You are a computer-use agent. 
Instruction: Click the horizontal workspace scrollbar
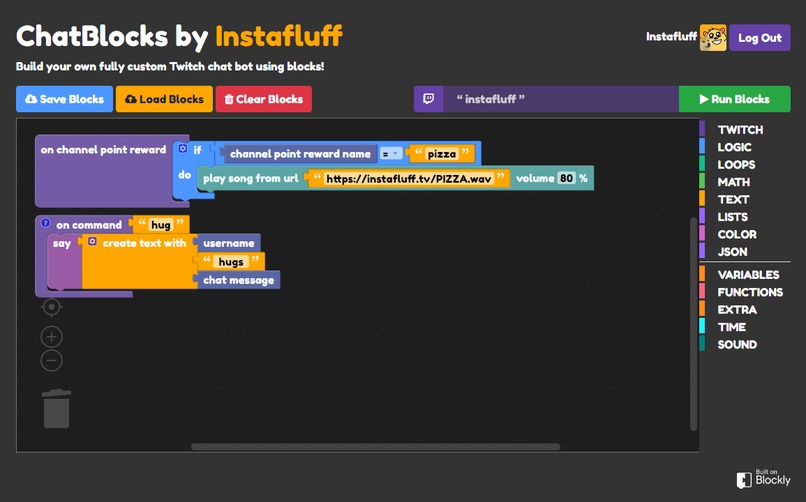pyautogui.click(x=375, y=447)
